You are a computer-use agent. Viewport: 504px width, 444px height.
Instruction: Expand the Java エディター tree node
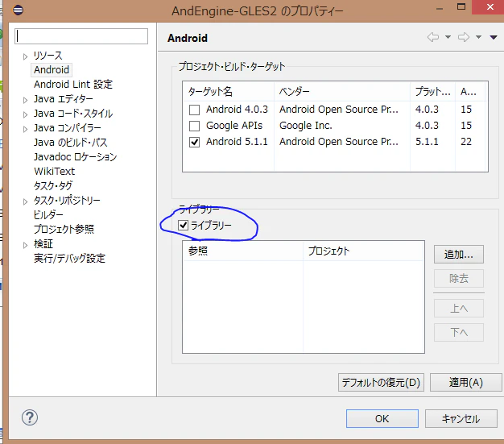pos(26,100)
